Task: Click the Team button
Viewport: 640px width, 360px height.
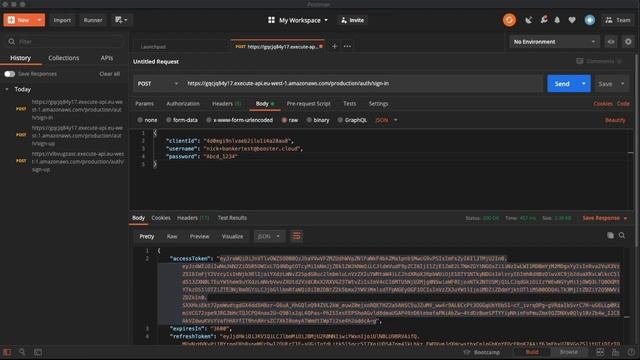Action: click(618, 20)
